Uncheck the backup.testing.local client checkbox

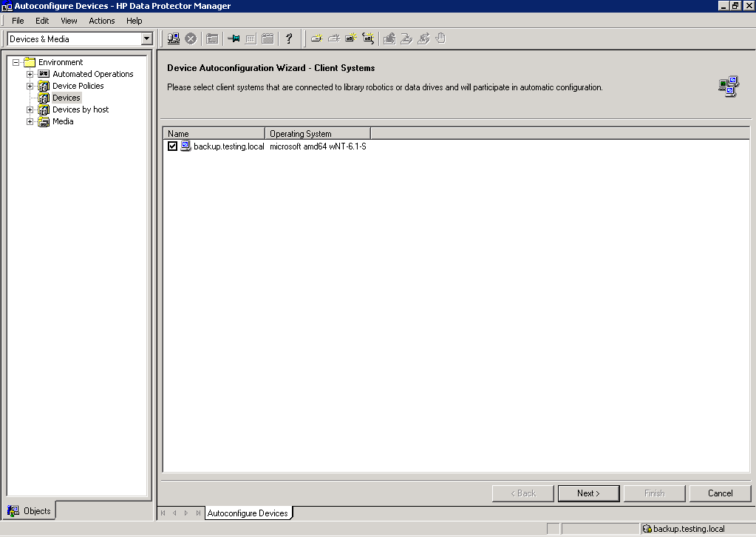(x=173, y=146)
